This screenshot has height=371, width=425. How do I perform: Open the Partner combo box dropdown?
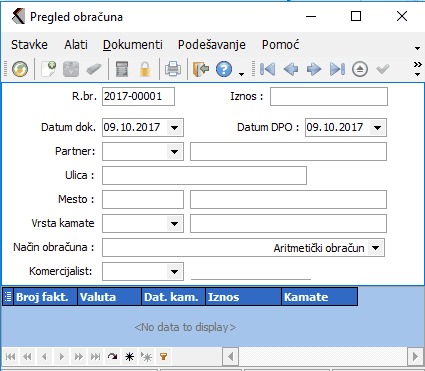tap(174, 152)
